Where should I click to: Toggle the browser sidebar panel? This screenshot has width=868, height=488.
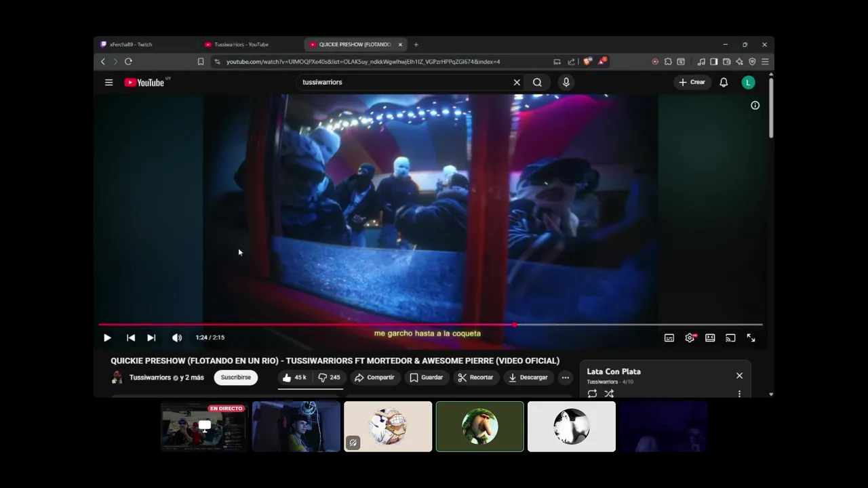point(714,62)
